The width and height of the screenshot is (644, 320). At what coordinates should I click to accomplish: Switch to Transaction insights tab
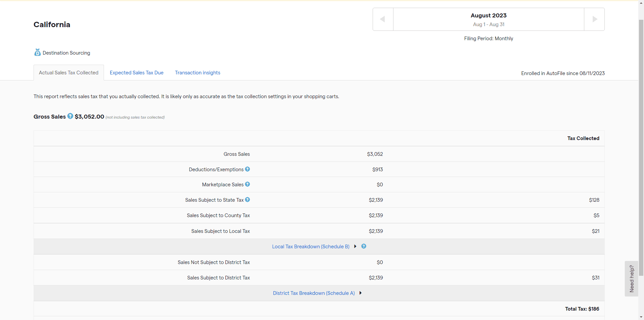198,73
